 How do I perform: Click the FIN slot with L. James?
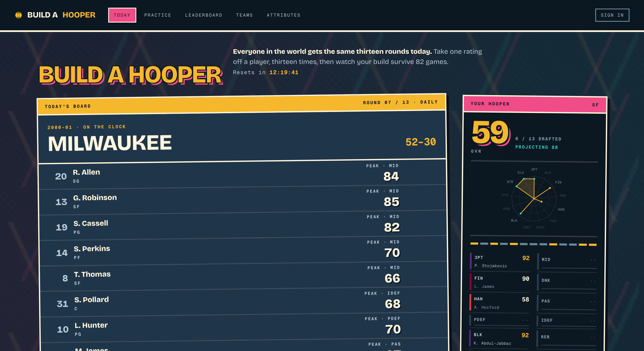[x=499, y=282]
